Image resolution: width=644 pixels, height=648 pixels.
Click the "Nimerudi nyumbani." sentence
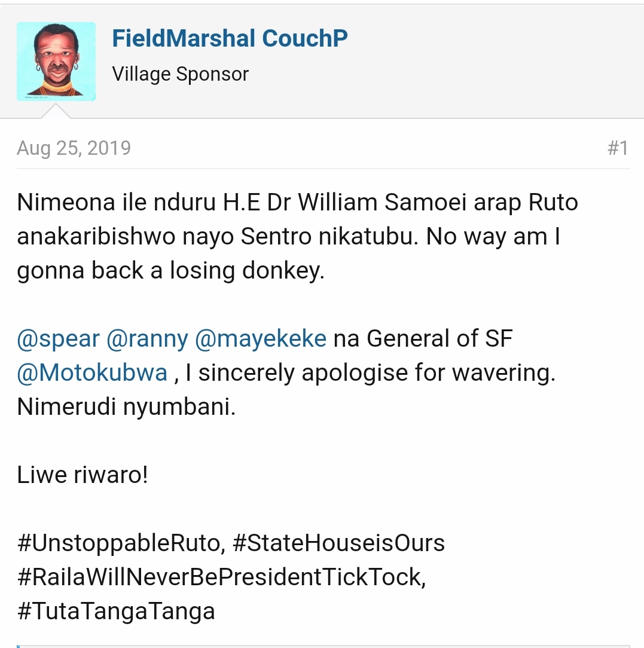coord(126,407)
